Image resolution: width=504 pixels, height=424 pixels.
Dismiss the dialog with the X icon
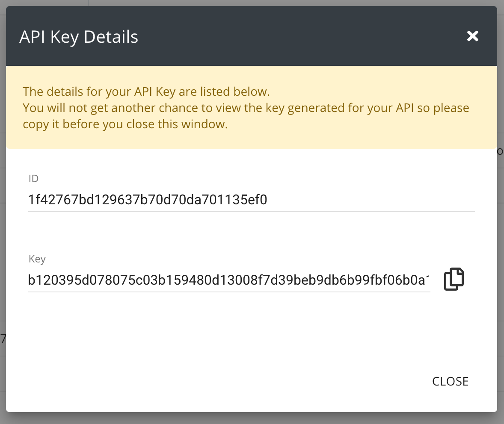click(x=472, y=36)
